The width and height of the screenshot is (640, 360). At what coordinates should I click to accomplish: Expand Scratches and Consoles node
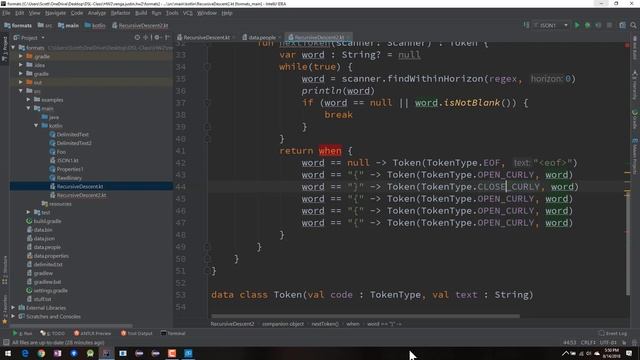[13, 316]
